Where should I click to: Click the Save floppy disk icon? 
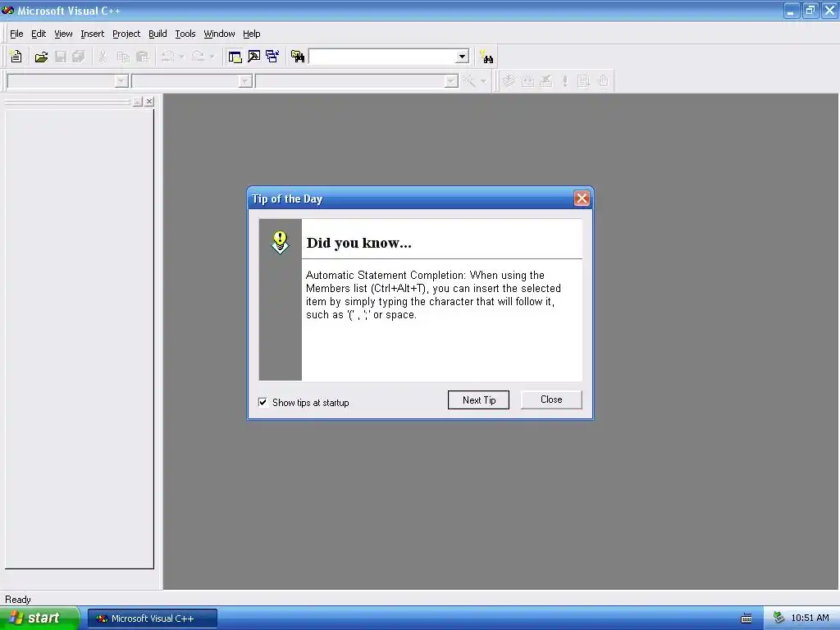click(61, 57)
